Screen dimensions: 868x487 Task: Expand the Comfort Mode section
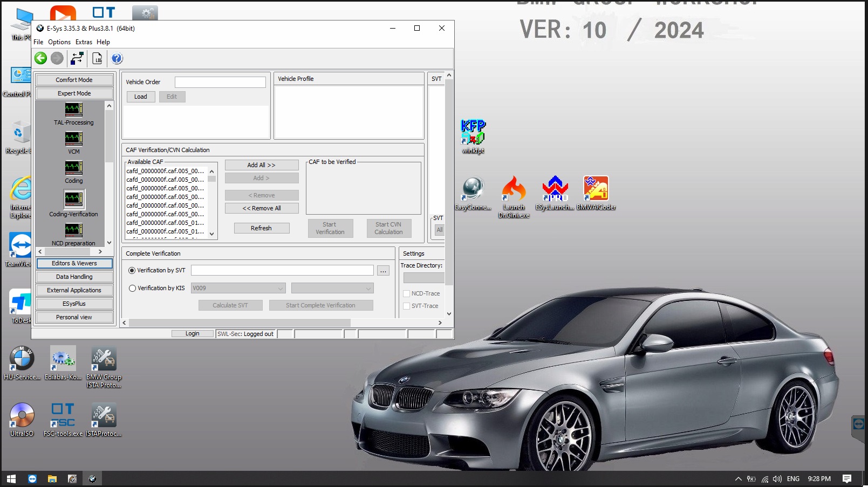74,80
